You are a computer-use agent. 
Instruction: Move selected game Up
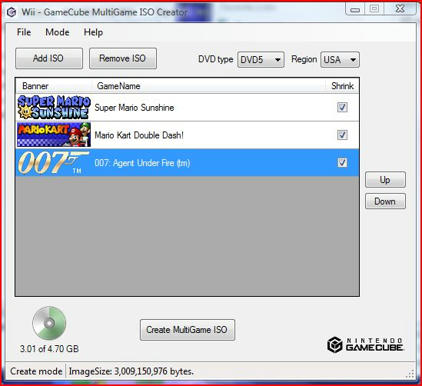click(385, 180)
